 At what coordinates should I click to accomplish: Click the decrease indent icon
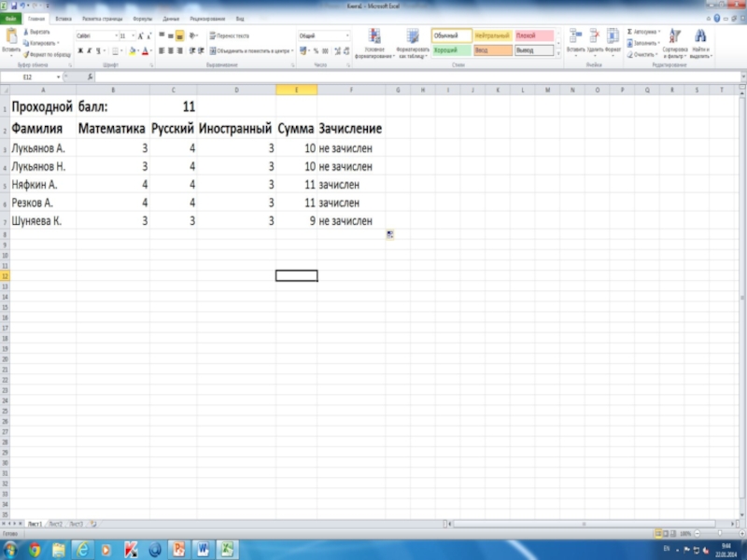pyautogui.click(x=192, y=51)
